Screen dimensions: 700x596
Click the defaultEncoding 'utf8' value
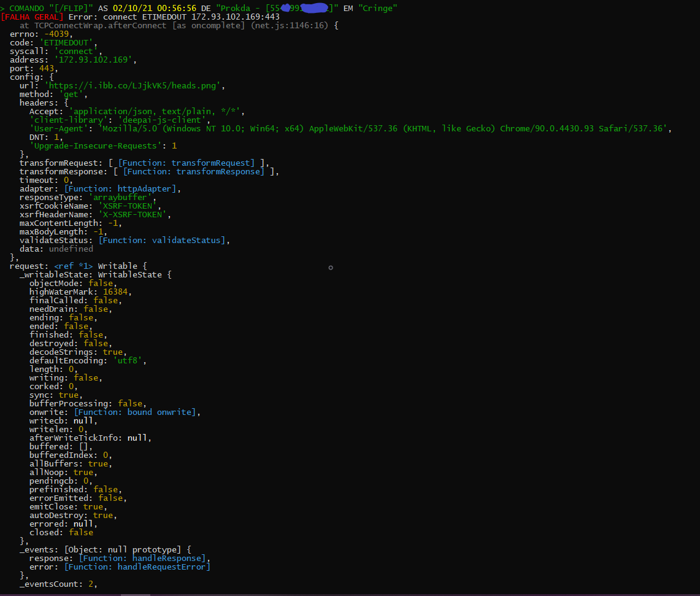pyautogui.click(x=127, y=360)
